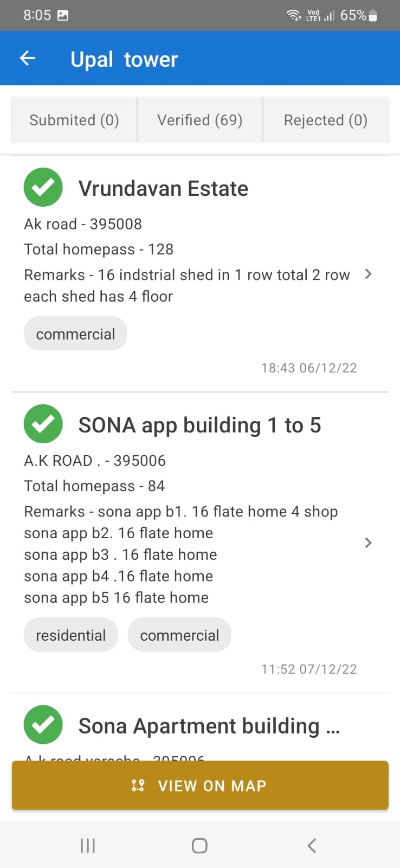Tap Vrundavan Estate green verified checkmark
This screenshot has height=868, width=400.
[43, 187]
